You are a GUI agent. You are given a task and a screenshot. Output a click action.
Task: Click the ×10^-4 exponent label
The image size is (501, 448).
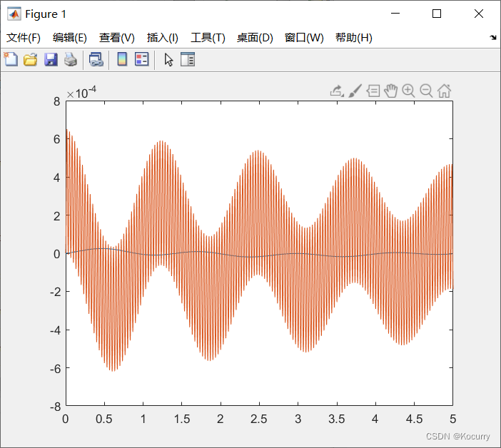pyautogui.click(x=81, y=93)
